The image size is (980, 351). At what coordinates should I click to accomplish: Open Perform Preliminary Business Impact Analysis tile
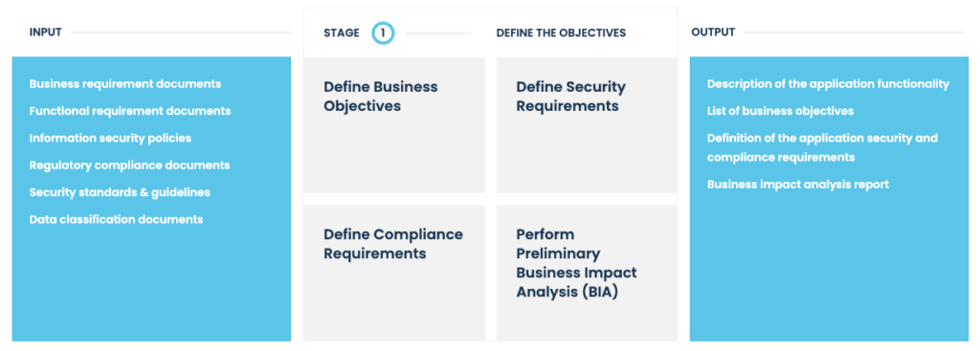coord(587,273)
